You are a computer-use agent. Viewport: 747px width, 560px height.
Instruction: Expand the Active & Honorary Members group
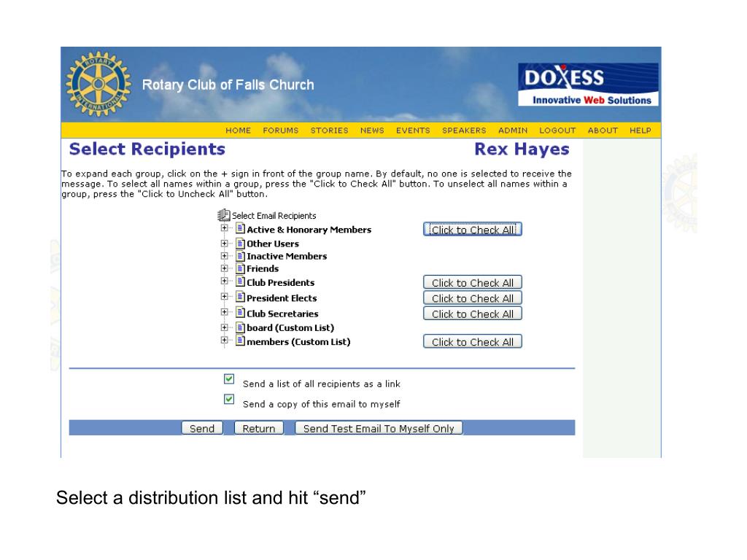225,228
